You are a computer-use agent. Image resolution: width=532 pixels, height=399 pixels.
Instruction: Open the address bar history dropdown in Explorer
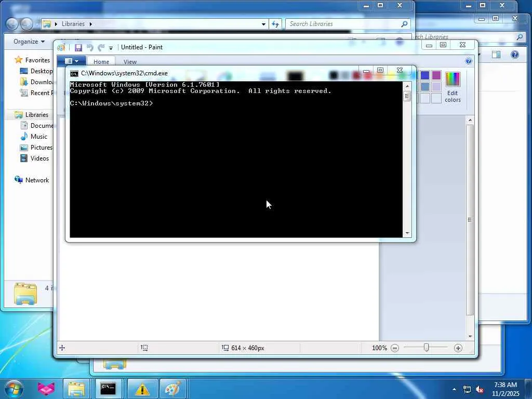click(x=263, y=24)
